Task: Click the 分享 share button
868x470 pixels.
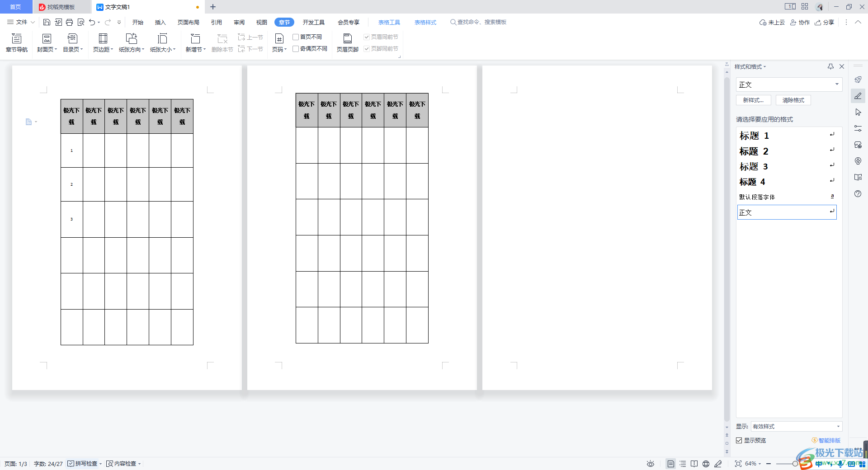Action: tap(825, 22)
